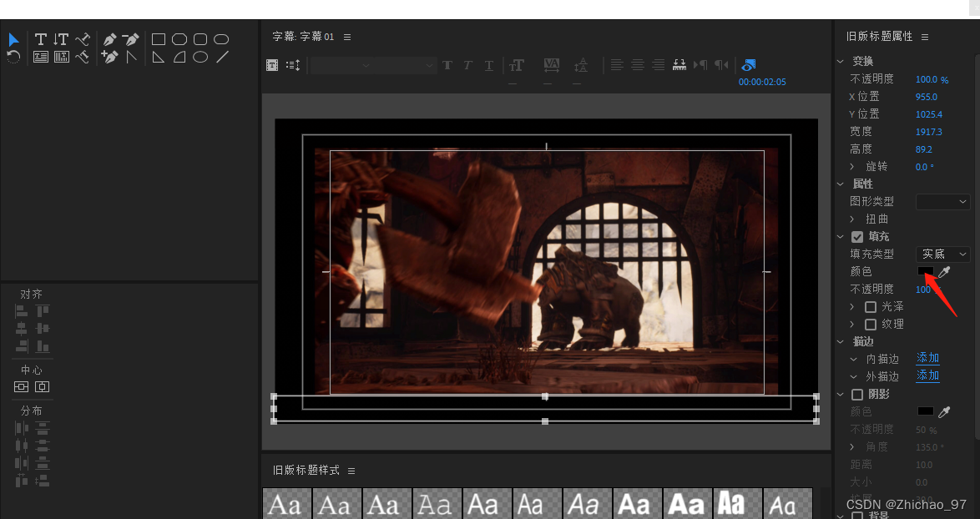The width and height of the screenshot is (980, 519).
Task: Collapse the 变换 transform section
Action: coord(841,61)
